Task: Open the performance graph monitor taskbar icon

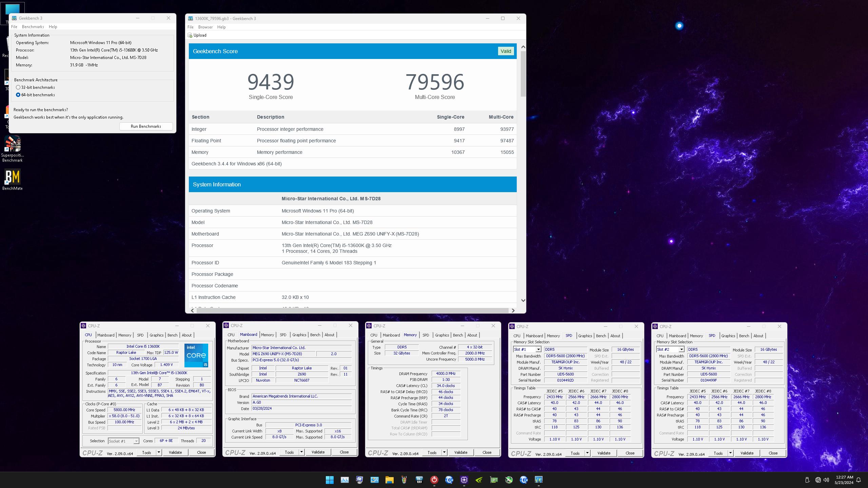Action: click(x=344, y=480)
